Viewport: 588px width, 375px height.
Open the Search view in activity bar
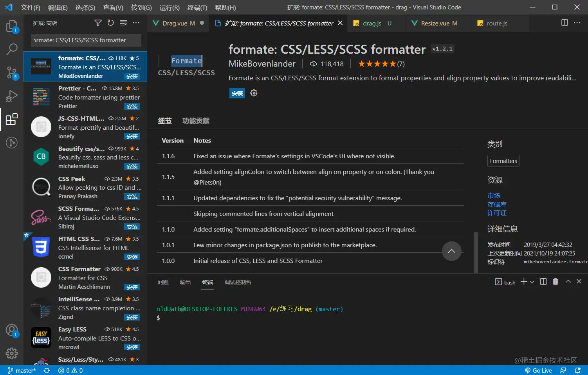(12, 49)
